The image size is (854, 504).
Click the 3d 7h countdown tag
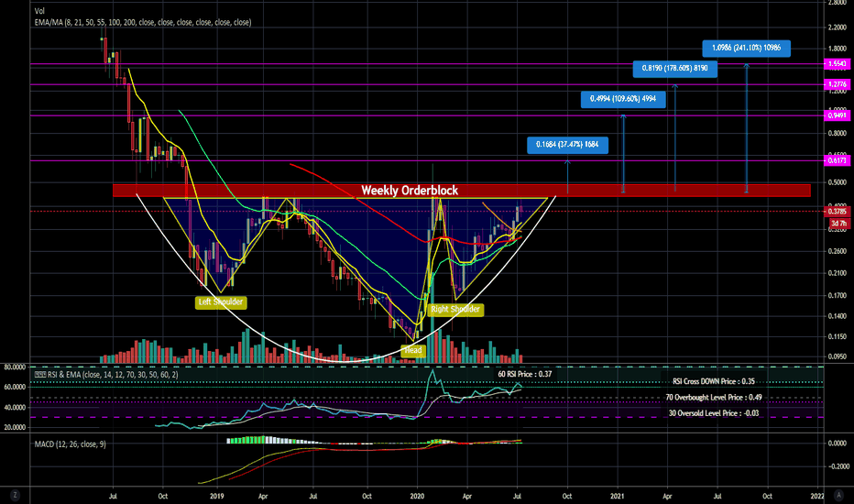(838, 224)
